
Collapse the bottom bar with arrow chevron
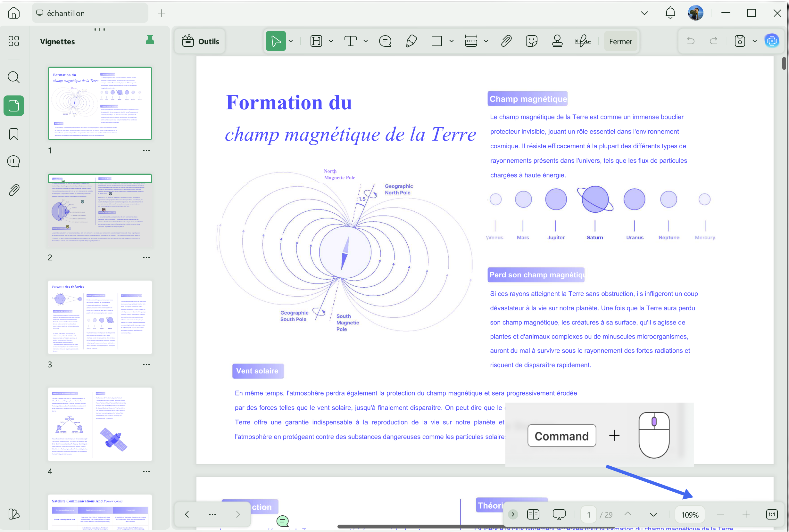pyautogui.click(x=513, y=514)
